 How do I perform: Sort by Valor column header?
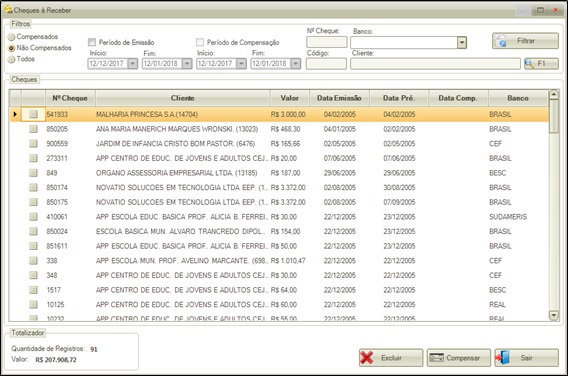point(289,98)
